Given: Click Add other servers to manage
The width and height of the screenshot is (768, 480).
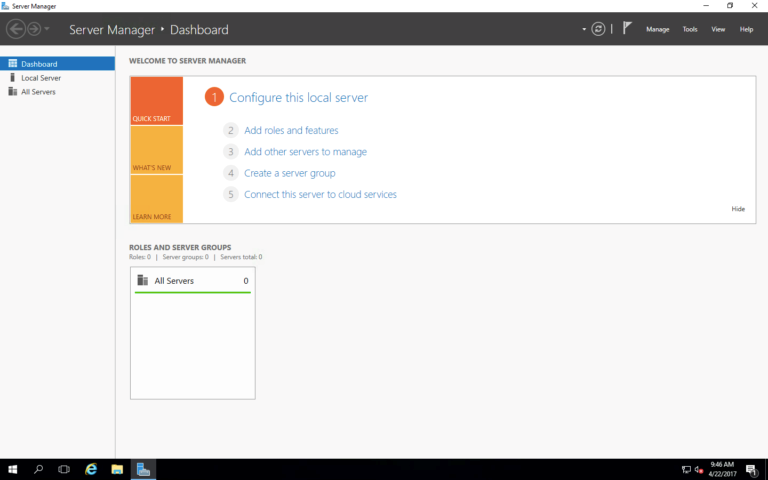Looking at the screenshot, I should tap(305, 152).
